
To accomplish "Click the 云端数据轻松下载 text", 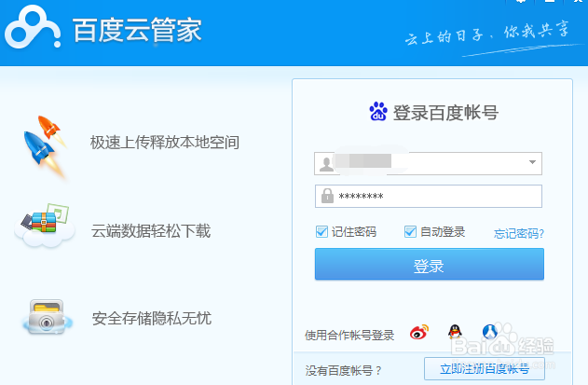I will [x=151, y=231].
